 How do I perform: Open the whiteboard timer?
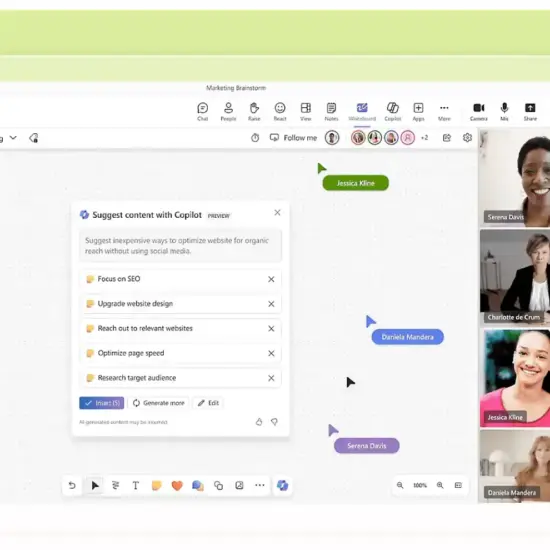(x=255, y=138)
